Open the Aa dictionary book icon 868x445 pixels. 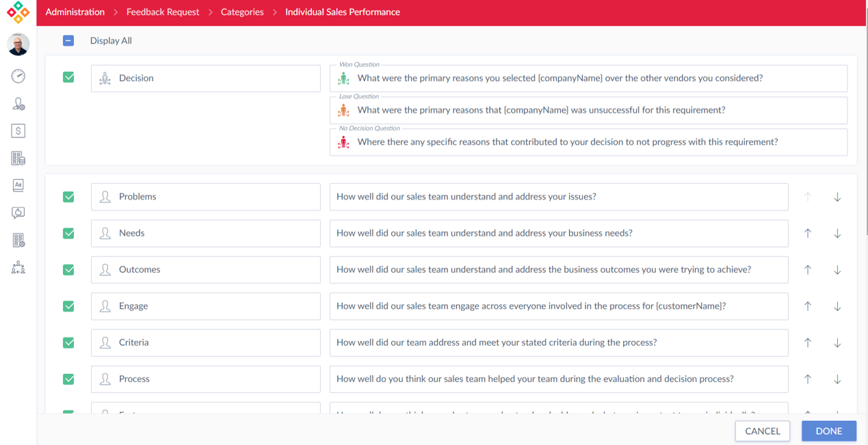point(18,185)
